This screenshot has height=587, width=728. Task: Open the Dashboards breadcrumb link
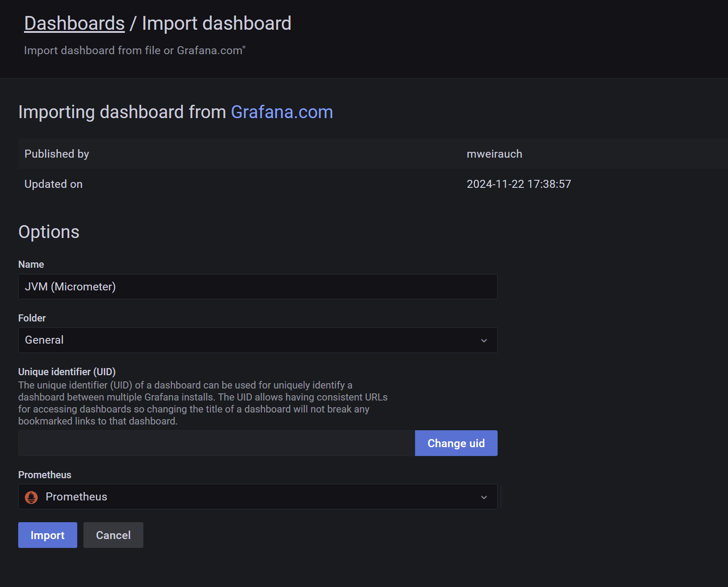[x=74, y=24]
